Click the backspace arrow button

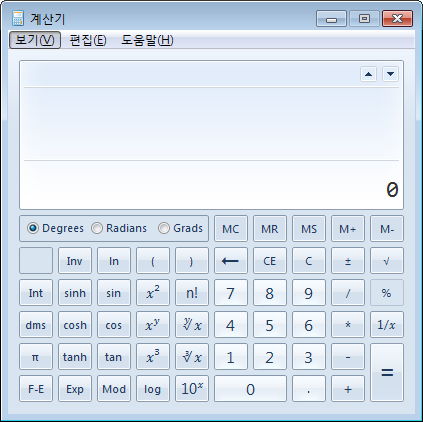tap(231, 261)
